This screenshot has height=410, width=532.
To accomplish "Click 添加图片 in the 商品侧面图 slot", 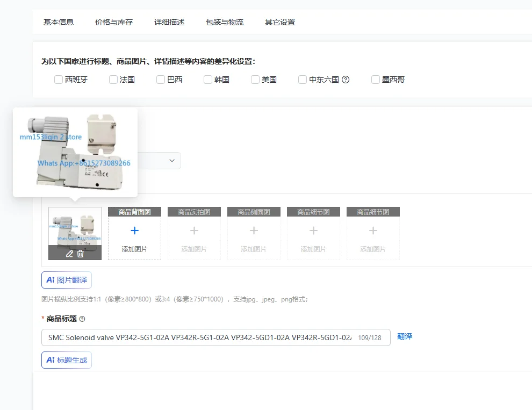I will coord(254,249).
